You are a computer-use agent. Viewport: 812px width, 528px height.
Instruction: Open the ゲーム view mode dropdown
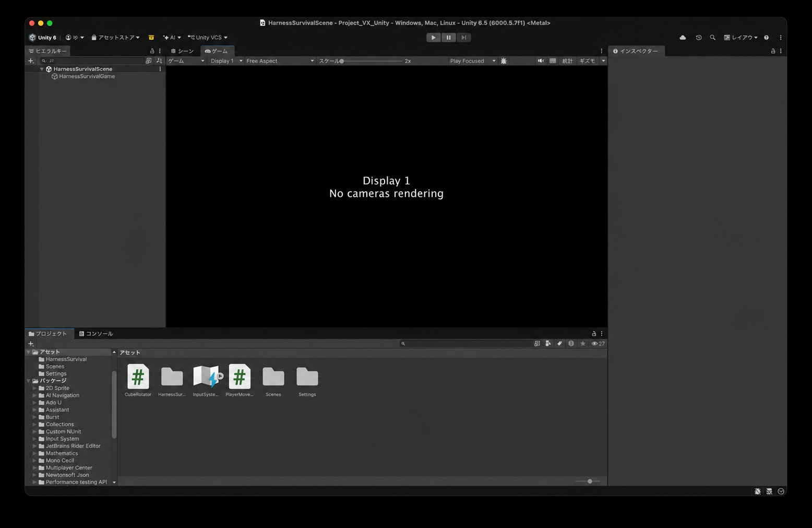click(186, 61)
